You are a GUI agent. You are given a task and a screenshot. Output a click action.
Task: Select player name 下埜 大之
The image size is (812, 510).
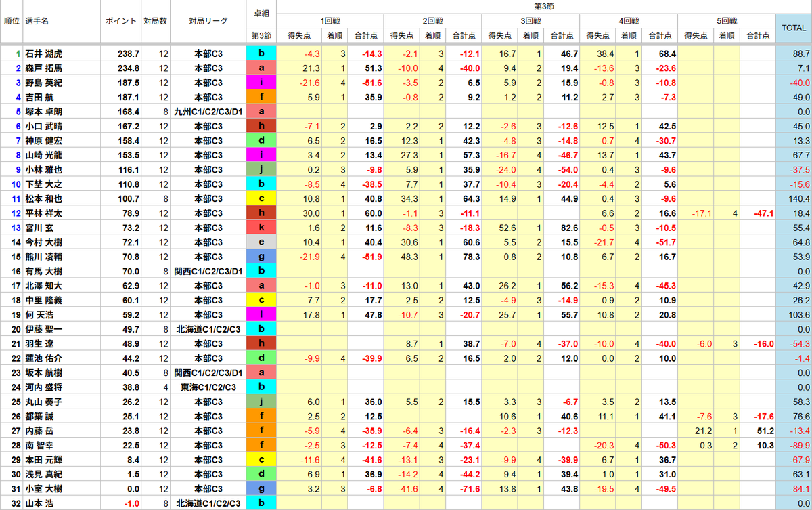pos(43,184)
